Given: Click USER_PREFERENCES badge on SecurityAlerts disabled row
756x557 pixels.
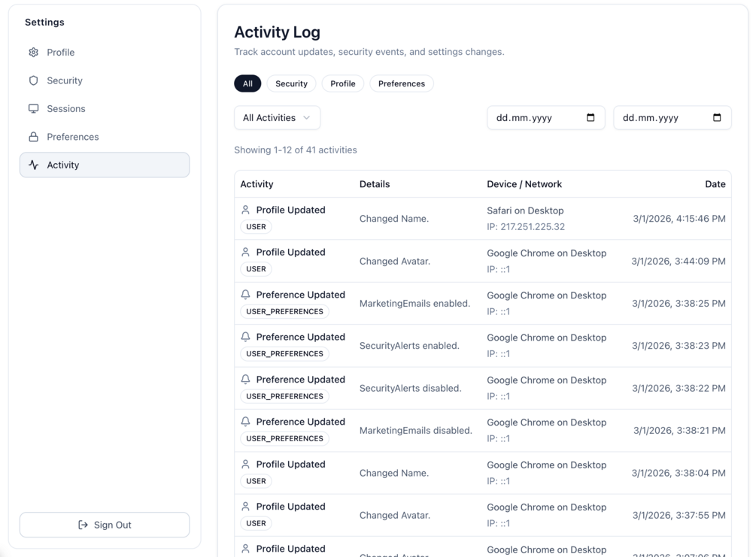Looking at the screenshot, I should point(284,396).
